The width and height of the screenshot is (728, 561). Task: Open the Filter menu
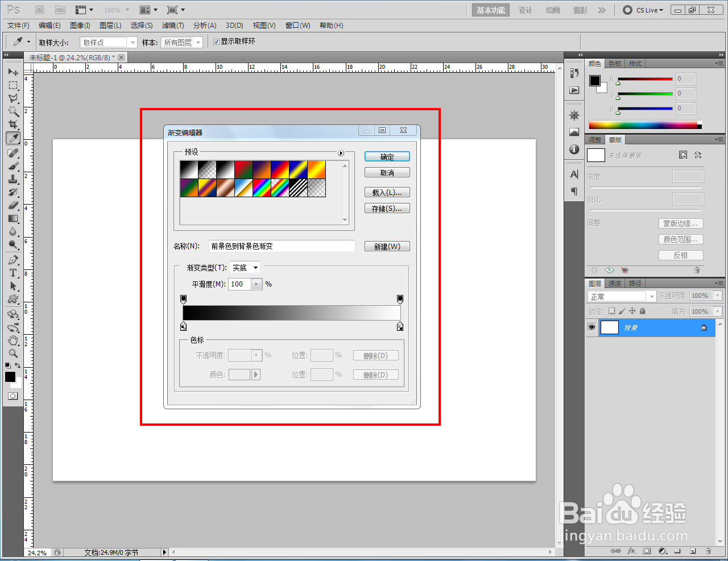click(x=173, y=25)
